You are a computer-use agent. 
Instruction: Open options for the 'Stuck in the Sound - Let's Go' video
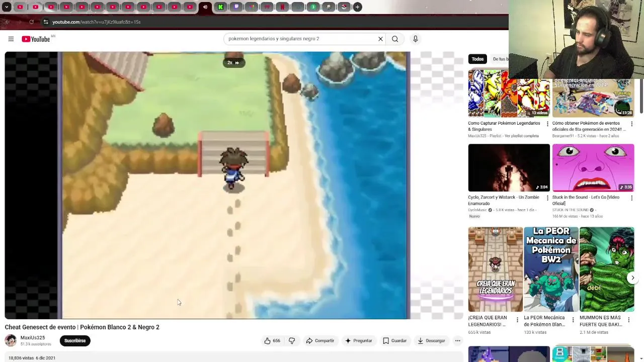[x=631, y=198]
